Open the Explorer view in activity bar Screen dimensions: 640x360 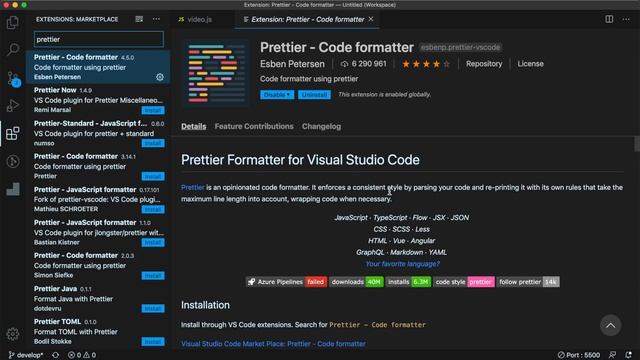[13, 22]
